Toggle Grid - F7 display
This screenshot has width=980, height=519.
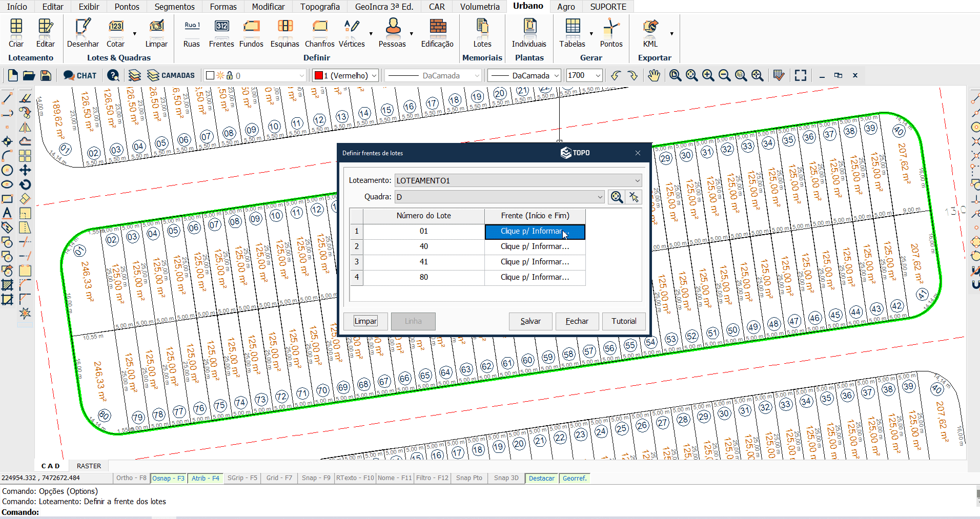[279, 478]
